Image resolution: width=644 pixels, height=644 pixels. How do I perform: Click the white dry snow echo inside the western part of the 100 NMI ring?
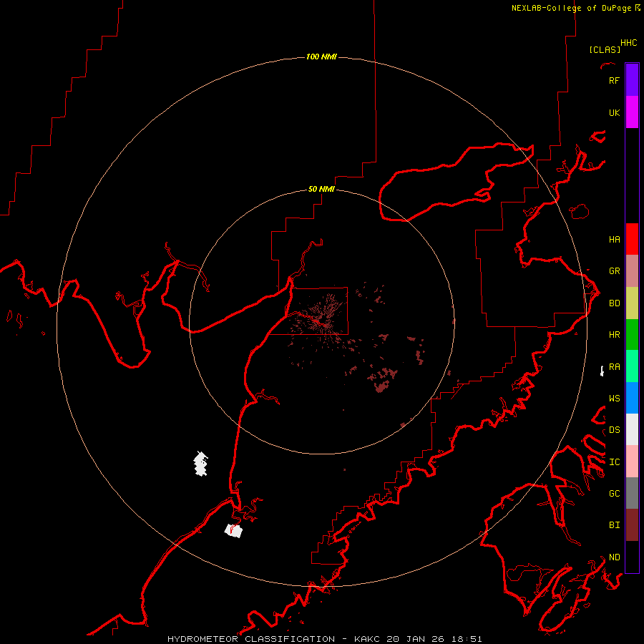201,463
